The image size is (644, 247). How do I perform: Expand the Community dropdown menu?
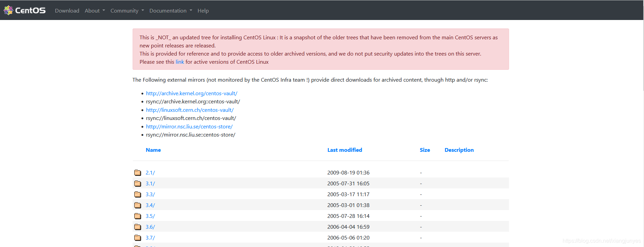(x=127, y=11)
